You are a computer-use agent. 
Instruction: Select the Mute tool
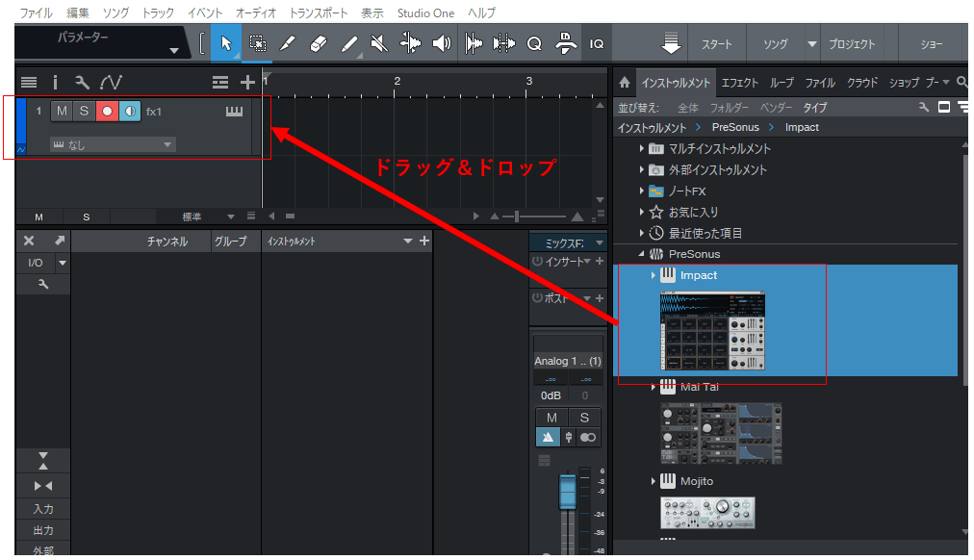[379, 43]
